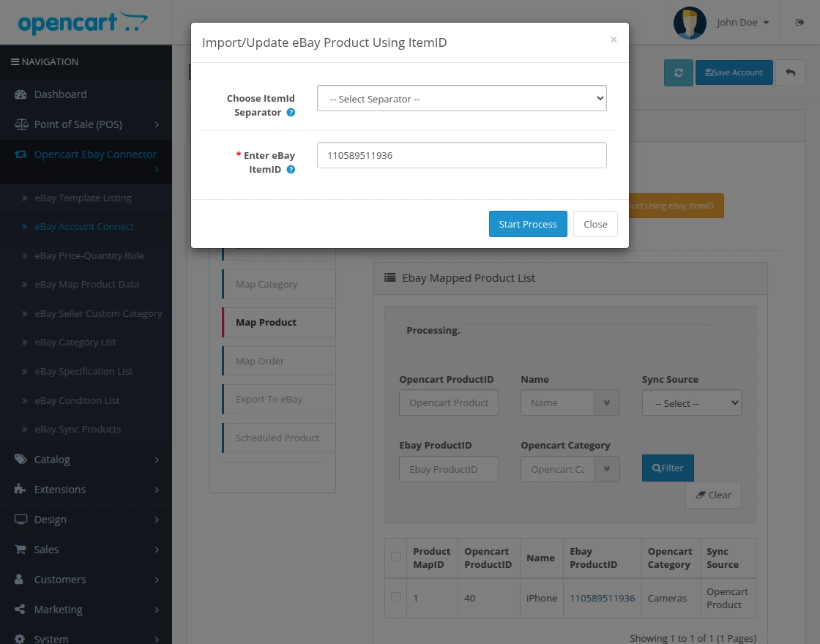Open the Select Separator dropdown
Viewport: 820px width, 644px height.
462,98
